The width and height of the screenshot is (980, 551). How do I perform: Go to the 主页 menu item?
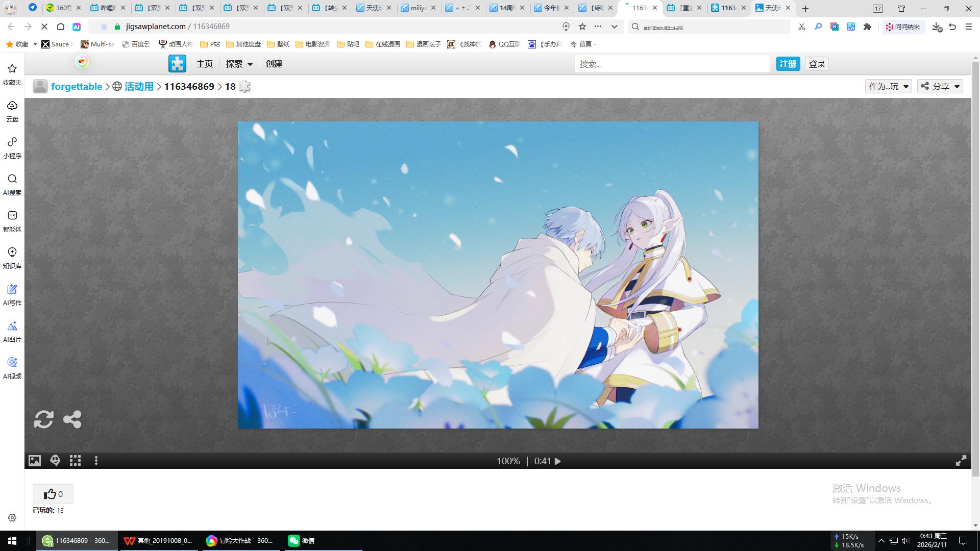pyautogui.click(x=204, y=64)
